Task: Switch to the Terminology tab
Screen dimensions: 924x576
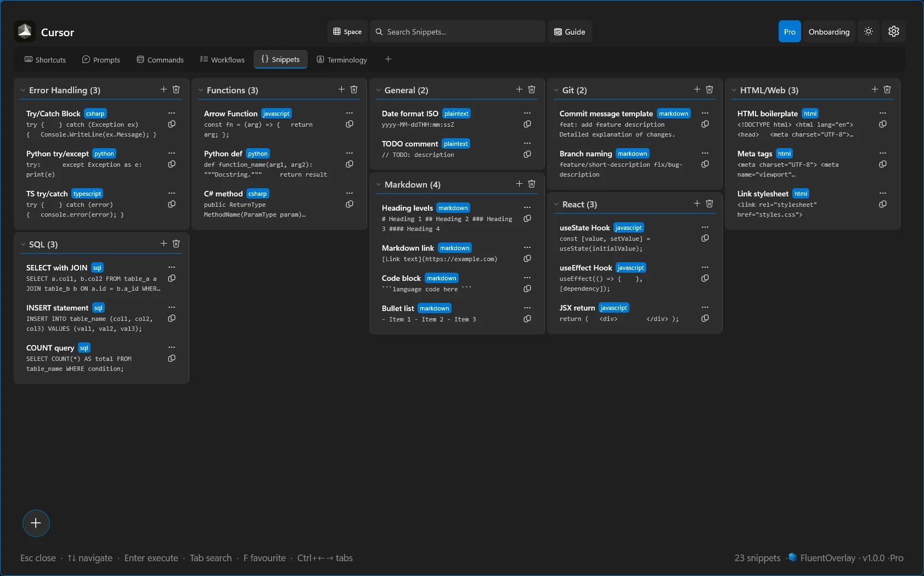Action: point(341,59)
